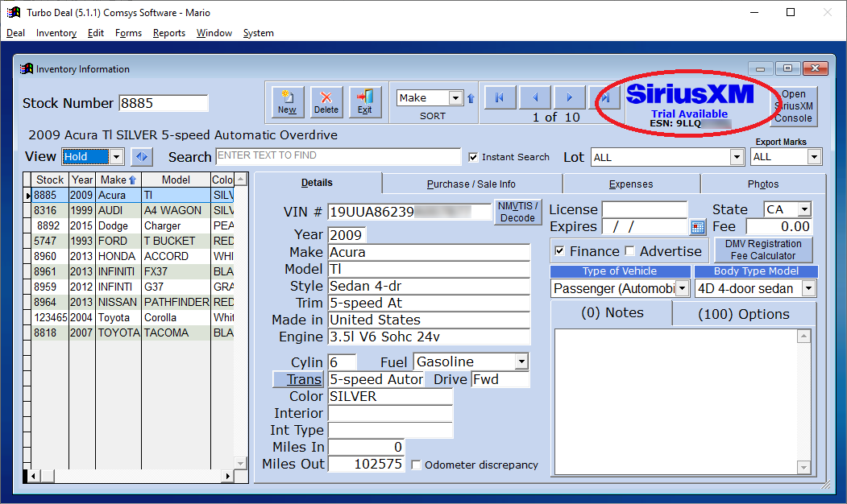Screen dimensions: 847x504
Task: Click the License input field
Action: tap(645, 209)
